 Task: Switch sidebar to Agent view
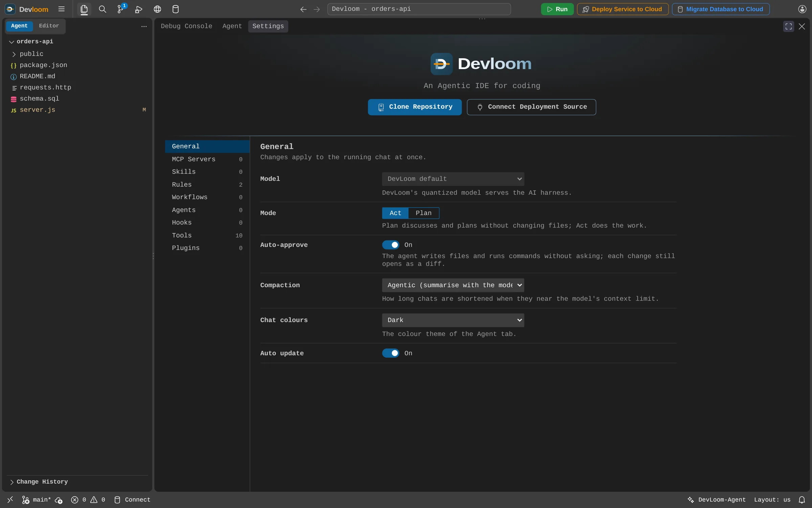click(x=19, y=26)
